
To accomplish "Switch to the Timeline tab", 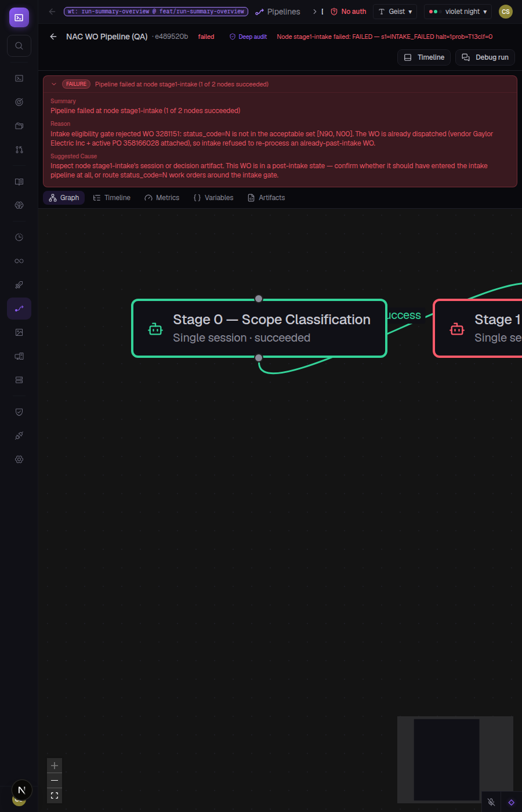I will point(111,198).
